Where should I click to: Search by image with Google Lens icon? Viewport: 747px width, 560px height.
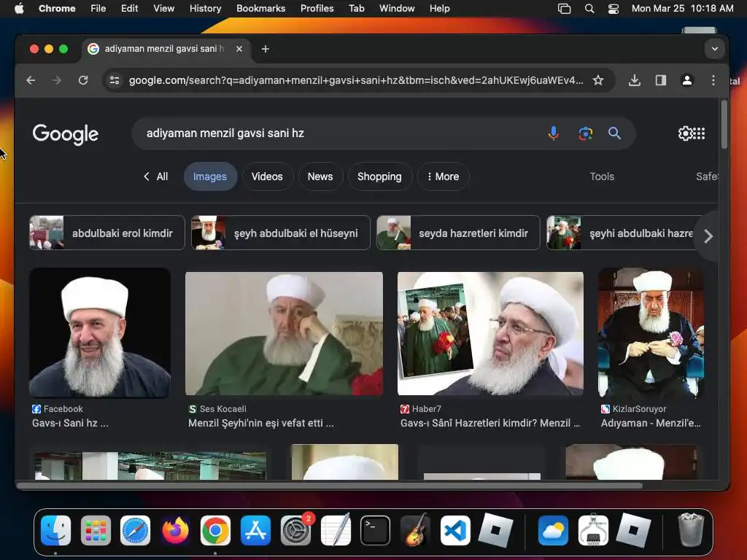tap(585, 133)
